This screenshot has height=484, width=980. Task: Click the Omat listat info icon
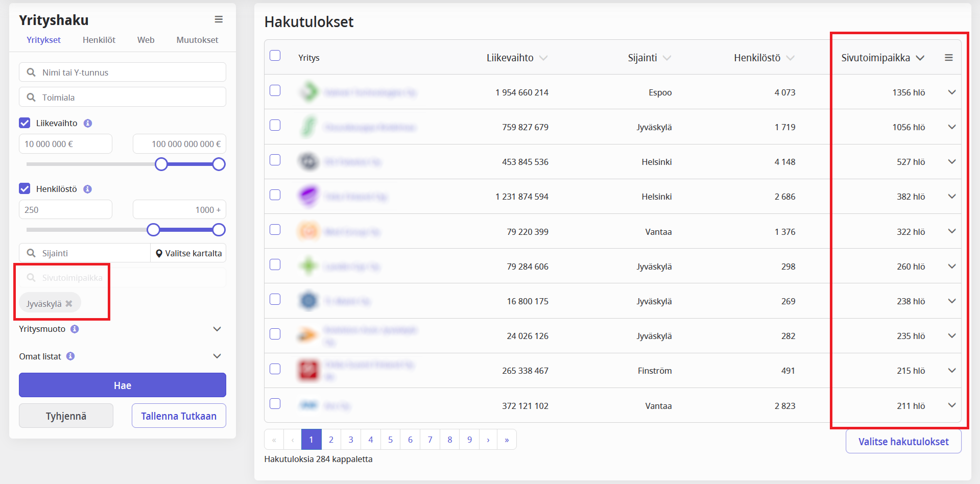tap(70, 356)
